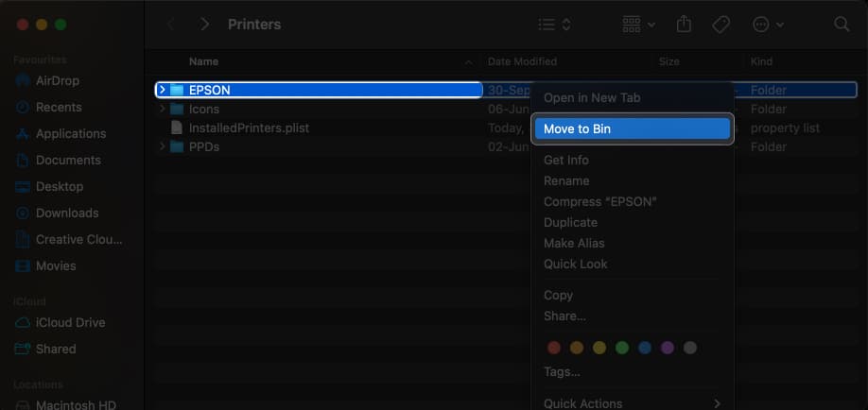Expand the PPDs folder disclosure arrow
868x410 pixels.
coord(163,146)
